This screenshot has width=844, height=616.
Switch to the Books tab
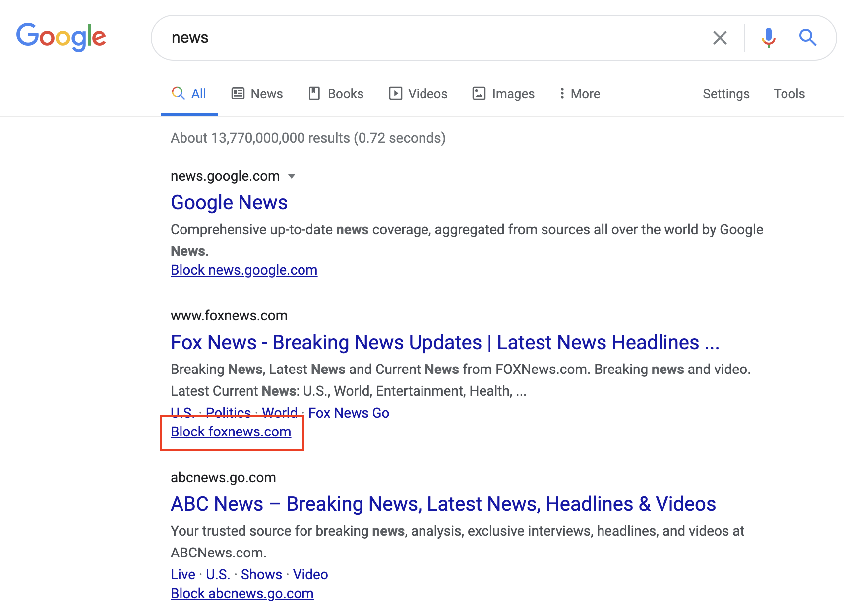pyautogui.click(x=336, y=94)
